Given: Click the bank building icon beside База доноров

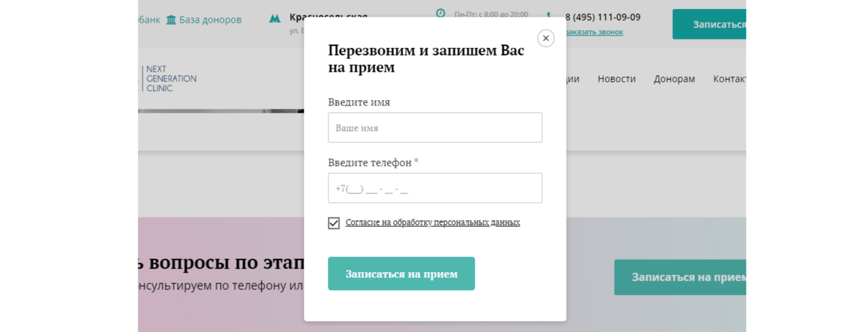Looking at the screenshot, I should tap(171, 20).
